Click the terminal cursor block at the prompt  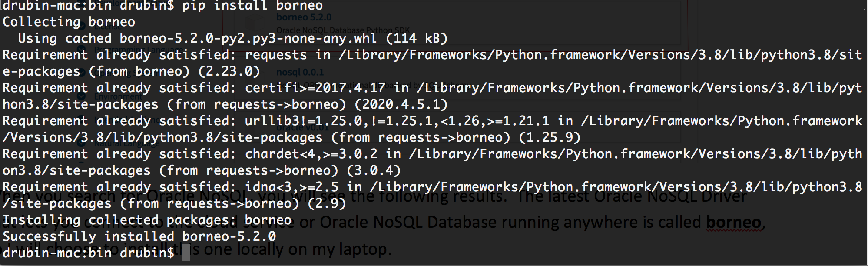186,253
